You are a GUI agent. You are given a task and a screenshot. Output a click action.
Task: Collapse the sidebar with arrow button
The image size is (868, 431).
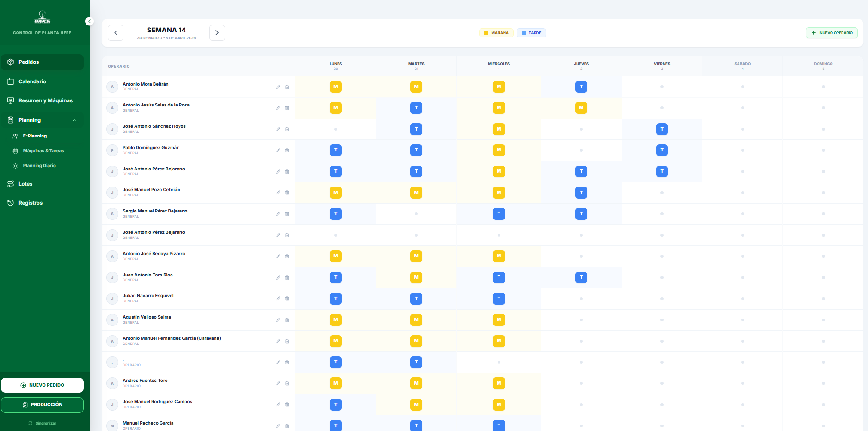(89, 21)
